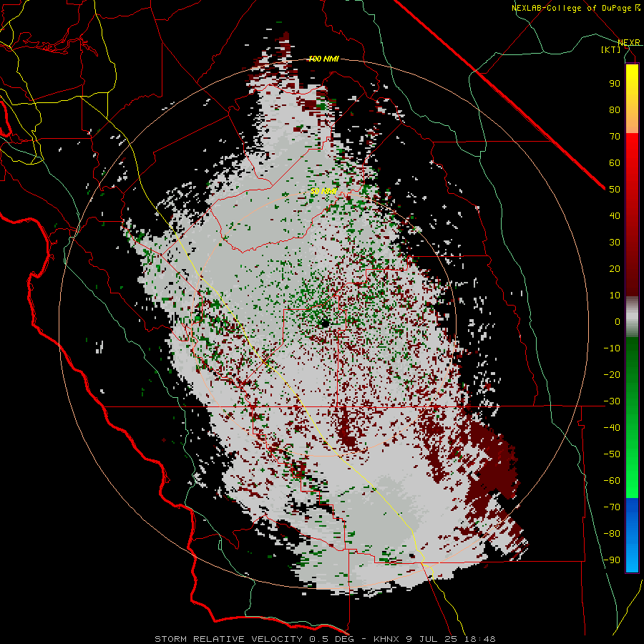The image size is (644, 644).
Task: Click the 90 value on velocity scale
Action: point(615,84)
